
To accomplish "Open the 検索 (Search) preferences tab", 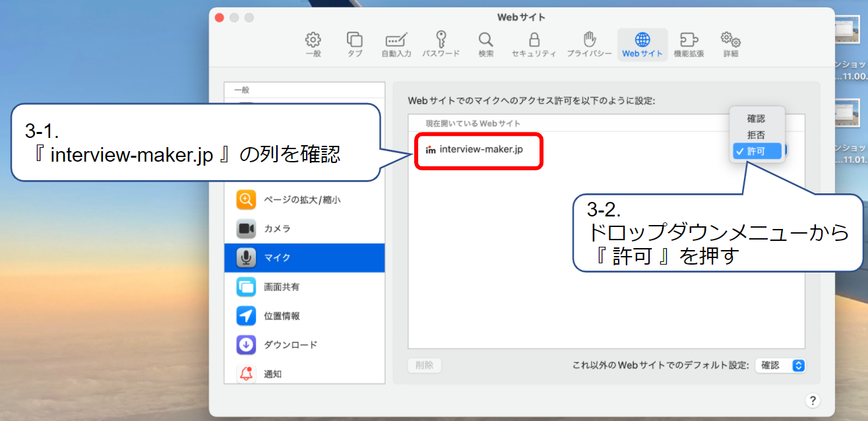I will coord(486,44).
